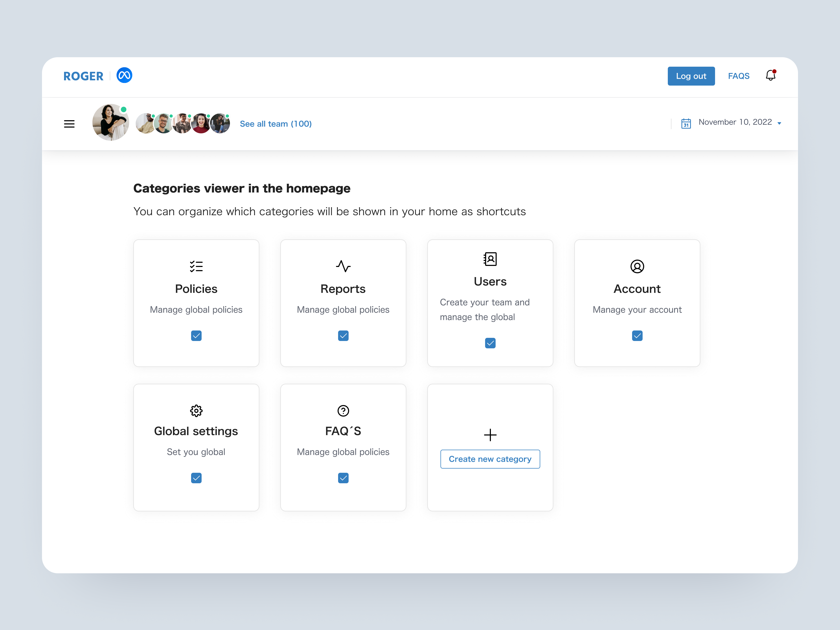Uncheck the Account category checkbox
The height and width of the screenshot is (630, 840).
point(637,336)
